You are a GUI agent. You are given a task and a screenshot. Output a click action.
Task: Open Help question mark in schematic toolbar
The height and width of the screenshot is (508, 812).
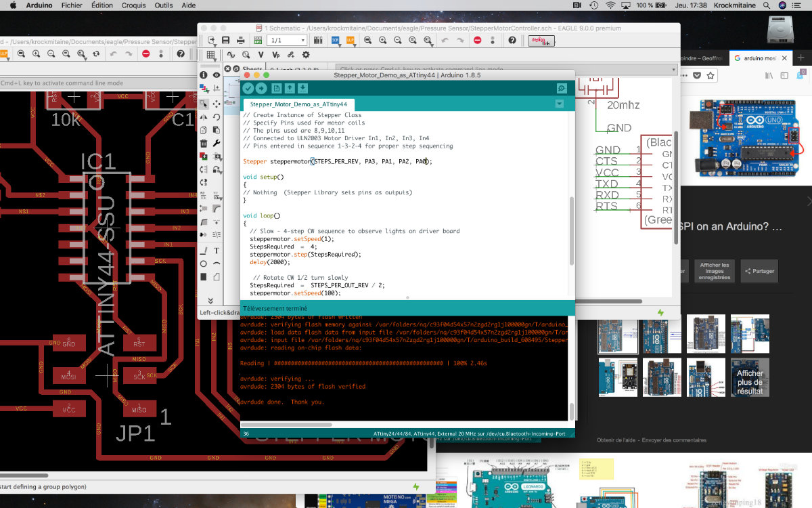[512, 41]
